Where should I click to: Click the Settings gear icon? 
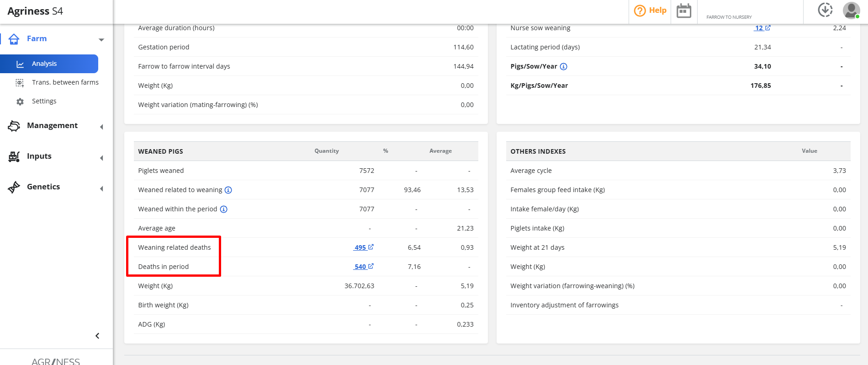[20, 102]
